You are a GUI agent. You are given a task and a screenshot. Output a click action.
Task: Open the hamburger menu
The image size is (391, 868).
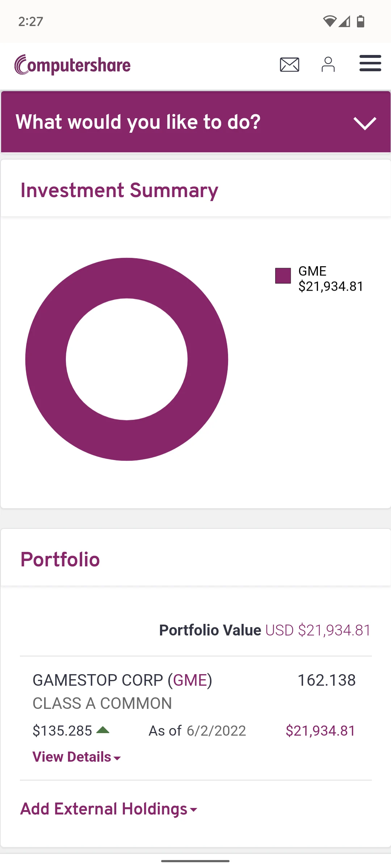[x=370, y=63]
